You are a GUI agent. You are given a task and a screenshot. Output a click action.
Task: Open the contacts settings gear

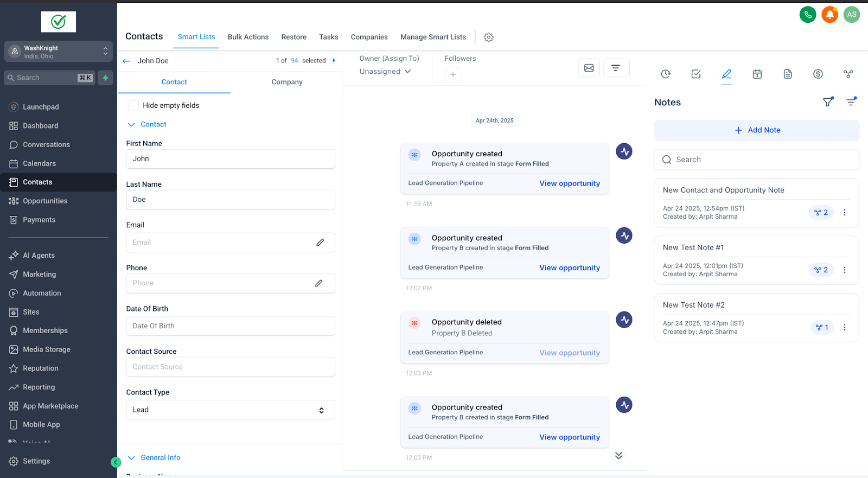489,37
